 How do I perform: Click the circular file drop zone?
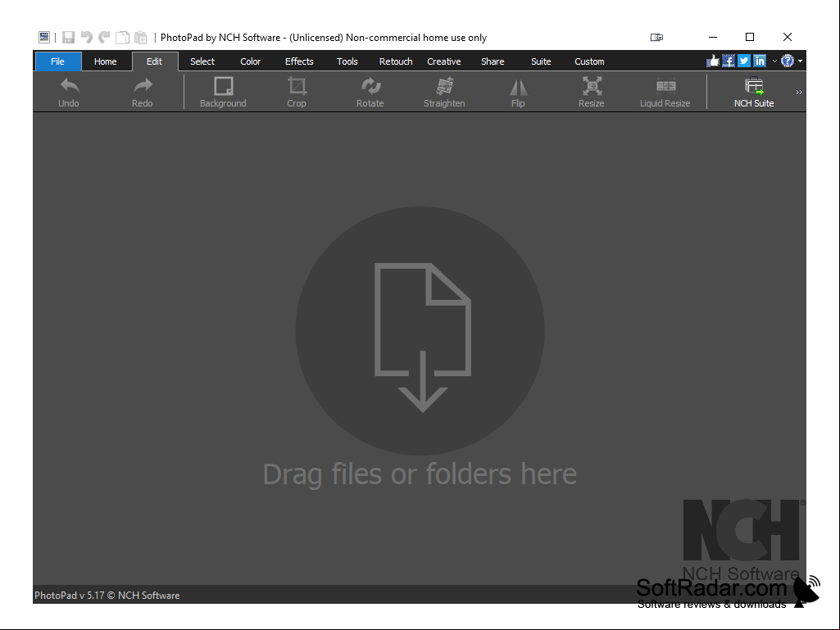tap(420, 330)
